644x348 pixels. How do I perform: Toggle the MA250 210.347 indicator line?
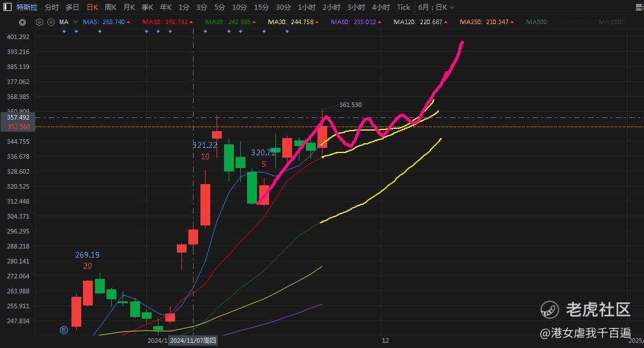487,22
